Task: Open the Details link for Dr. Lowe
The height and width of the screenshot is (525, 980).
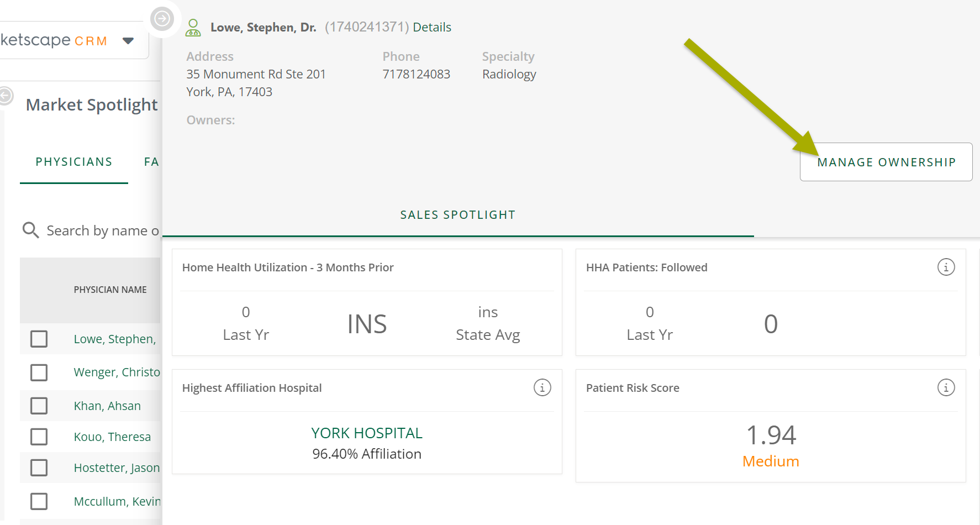Action: tap(432, 27)
